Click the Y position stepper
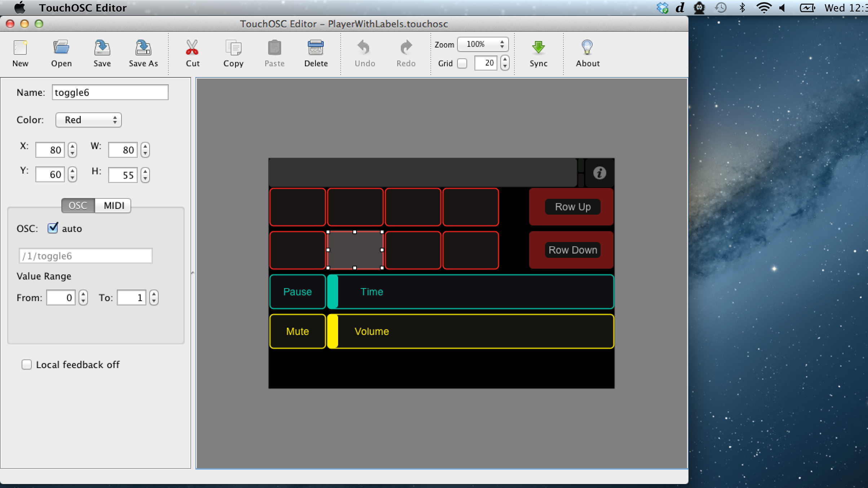This screenshot has height=488, width=868. (x=72, y=174)
